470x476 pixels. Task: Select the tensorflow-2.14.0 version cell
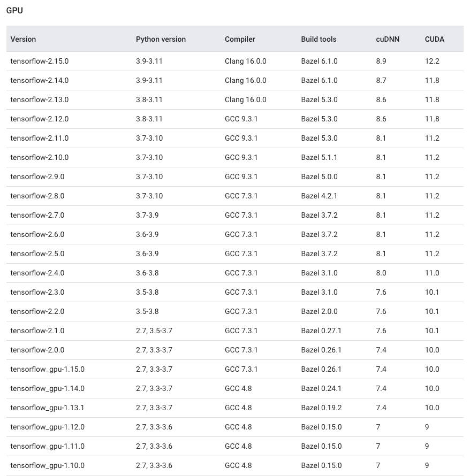40,80
